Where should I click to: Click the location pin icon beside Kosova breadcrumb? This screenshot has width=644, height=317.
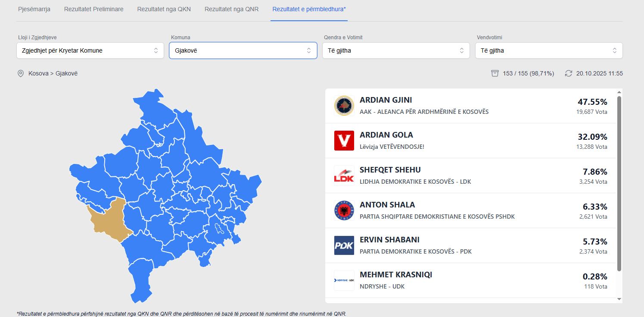[x=20, y=73]
